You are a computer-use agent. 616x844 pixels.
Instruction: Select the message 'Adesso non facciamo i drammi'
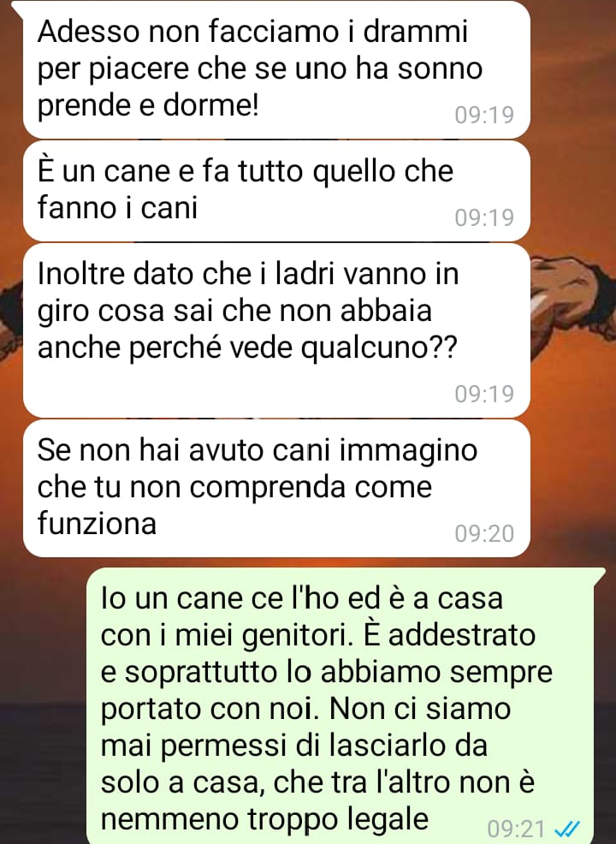click(x=276, y=68)
